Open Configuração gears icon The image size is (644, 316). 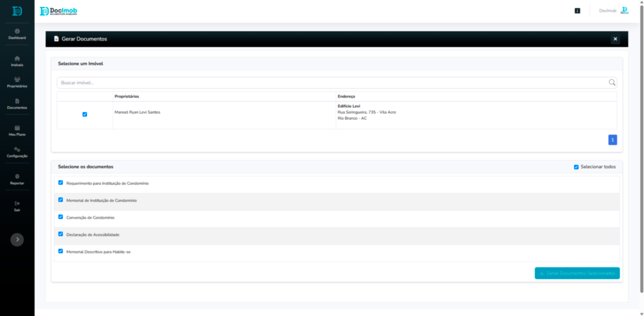17,149
